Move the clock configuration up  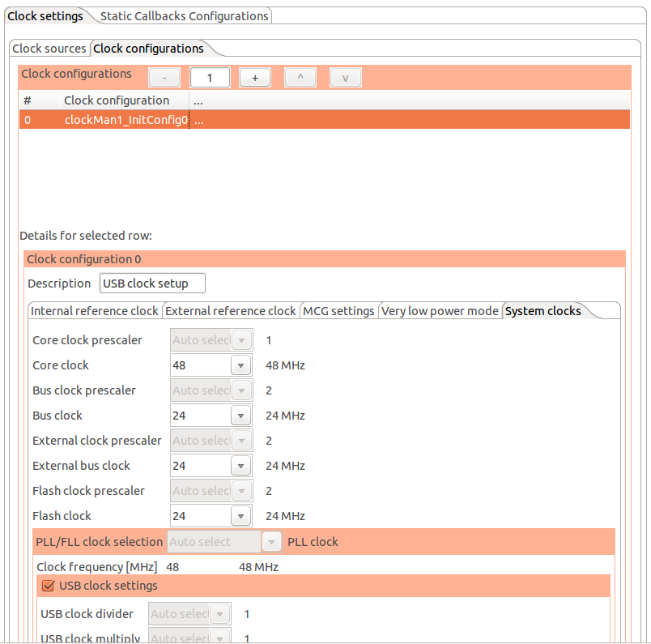tap(300, 77)
